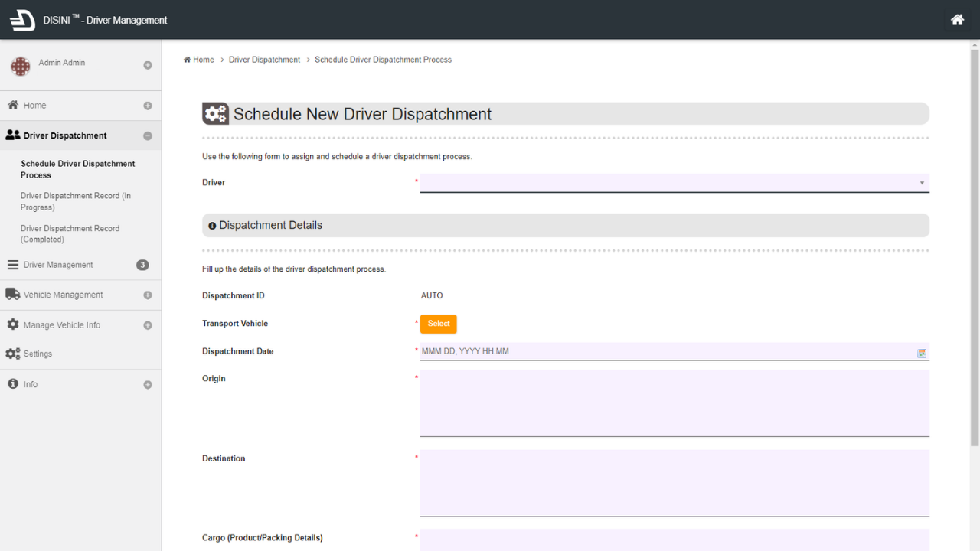Click the Settings gears icon in sidebar
This screenshot has height=551, width=980.
(13, 354)
